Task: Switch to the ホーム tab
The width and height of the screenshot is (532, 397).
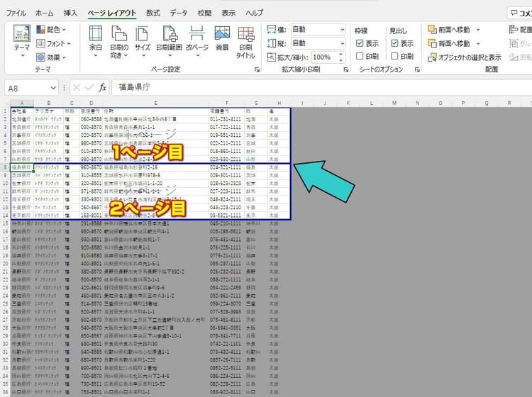Action: 45,13
